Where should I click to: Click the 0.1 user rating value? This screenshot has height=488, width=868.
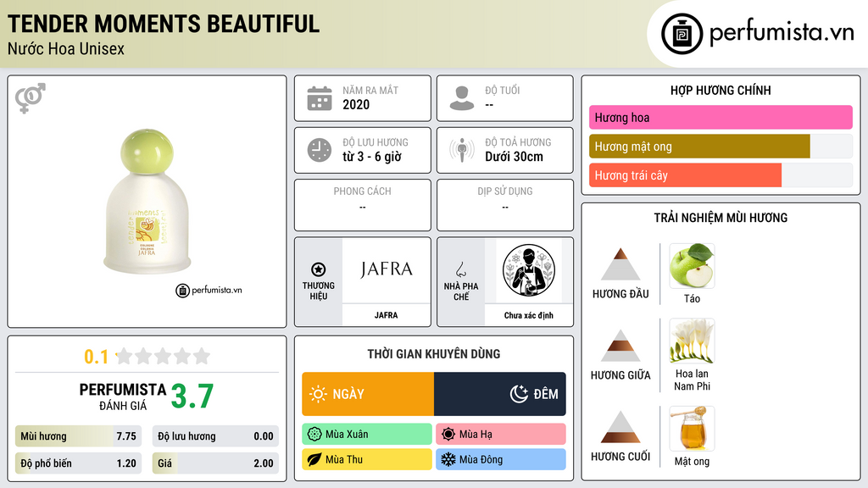click(x=97, y=357)
